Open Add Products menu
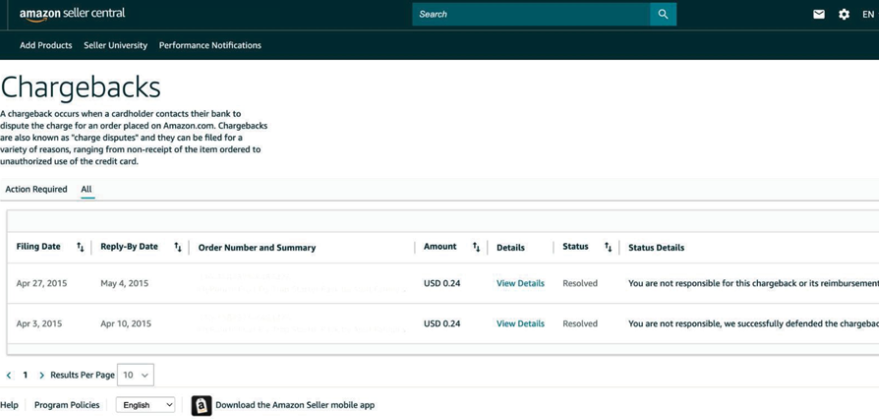This screenshot has width=879, height=419. click(x=46, y=45)
